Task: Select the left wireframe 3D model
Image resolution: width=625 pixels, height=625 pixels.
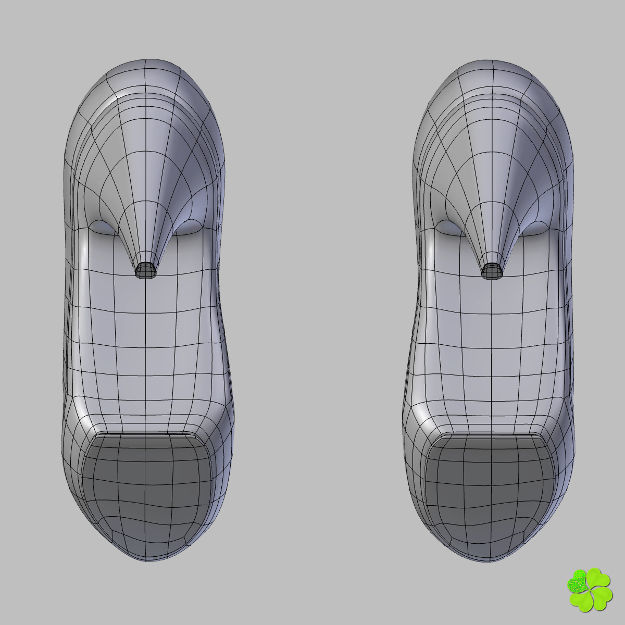Action: pyautogui.click(x=147, y=310)
